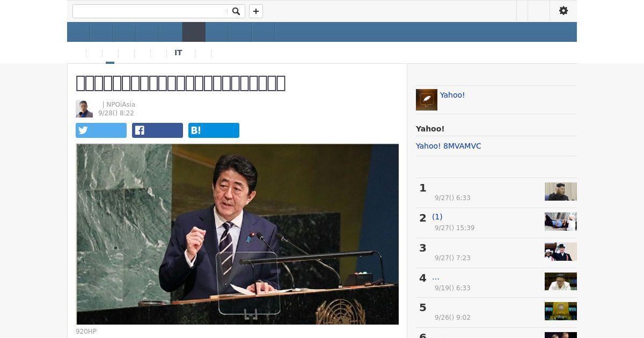Open thumbnail for ranking item 4
This screenshot has width=644, height=338.
[x=561, y=282]
